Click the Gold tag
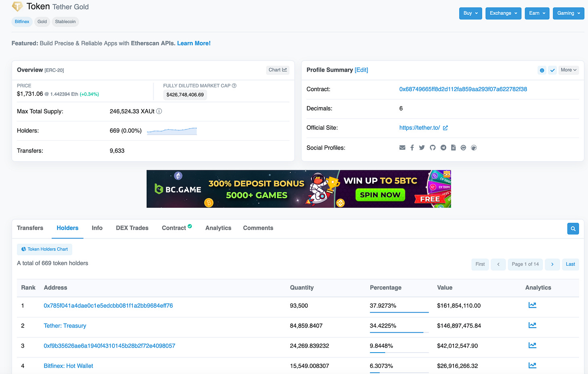Screen dimensions: 588x374 point(42,22)
